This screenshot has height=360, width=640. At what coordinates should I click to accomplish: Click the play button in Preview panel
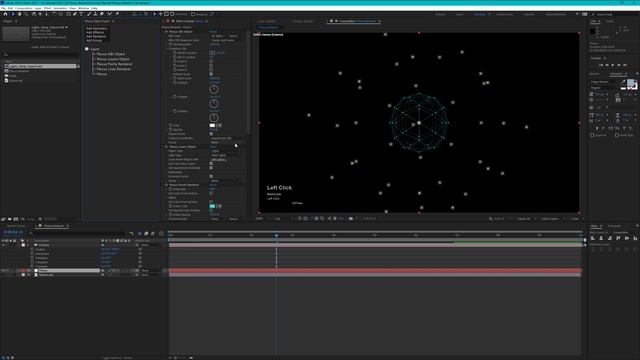[613, 65]
